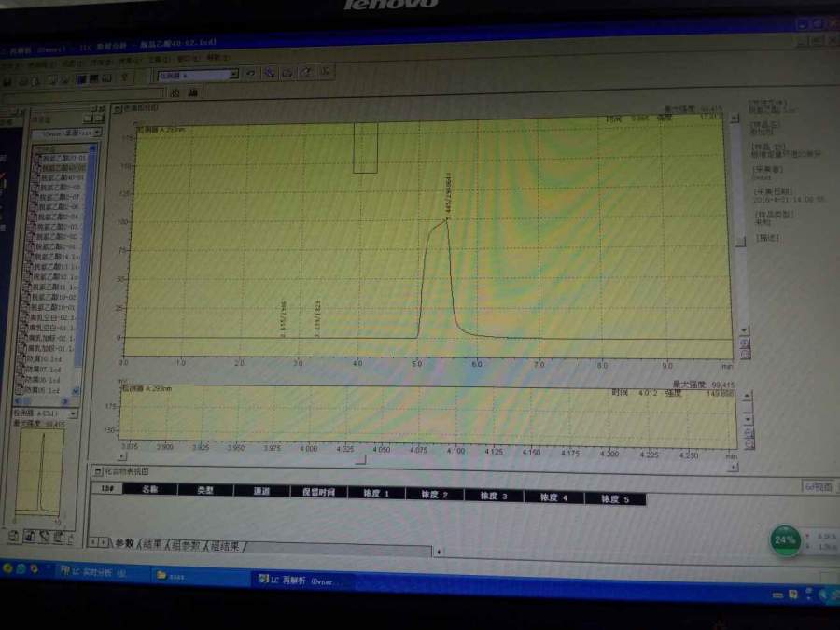
Task: Open the detector A Ch1 dropdown above thumbnail
Action: pyautogui.click(x=73, y=413)
